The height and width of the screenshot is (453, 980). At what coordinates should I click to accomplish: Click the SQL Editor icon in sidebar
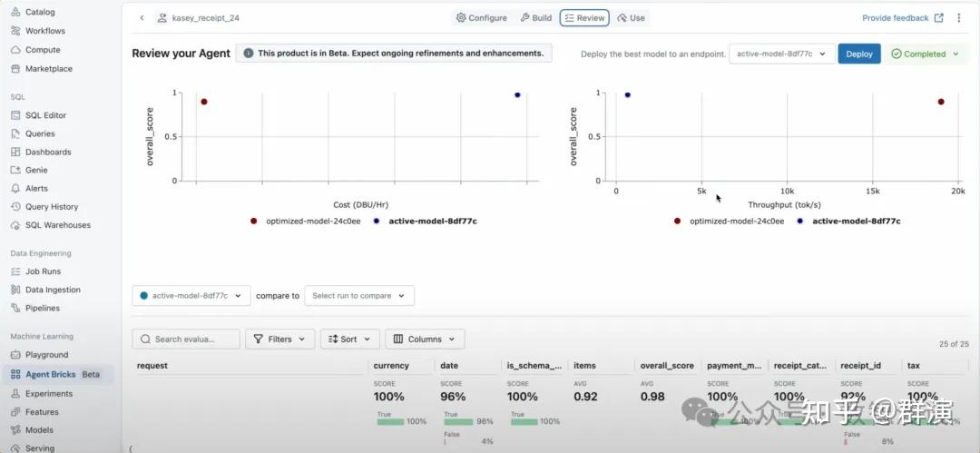click(x=15, y=115)
